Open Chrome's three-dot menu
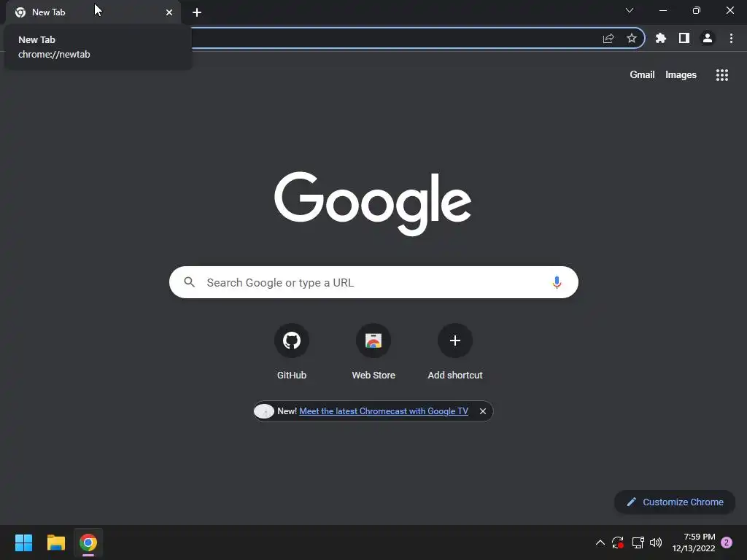 pyautogui.click(x=731, y=38)
